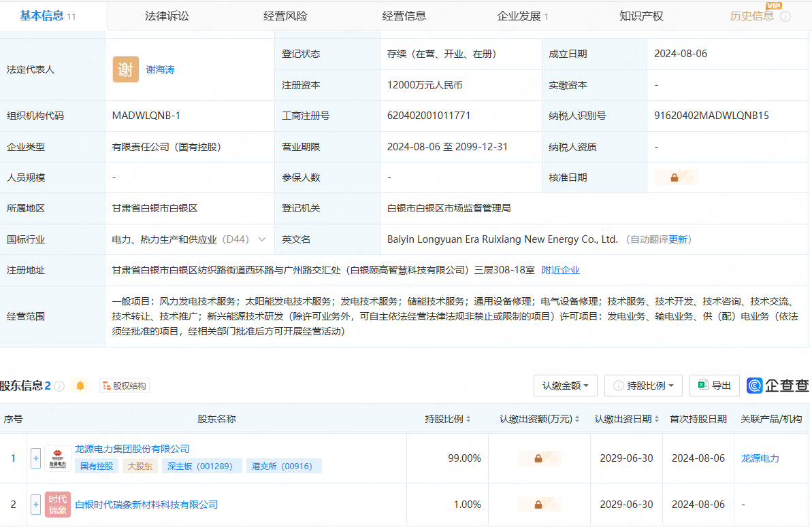Click the info icon next to 股东信息

pos(59,386)
